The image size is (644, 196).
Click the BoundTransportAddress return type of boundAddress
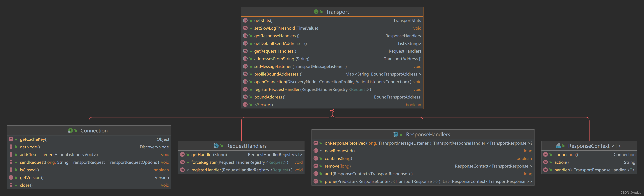coord(397,97)
